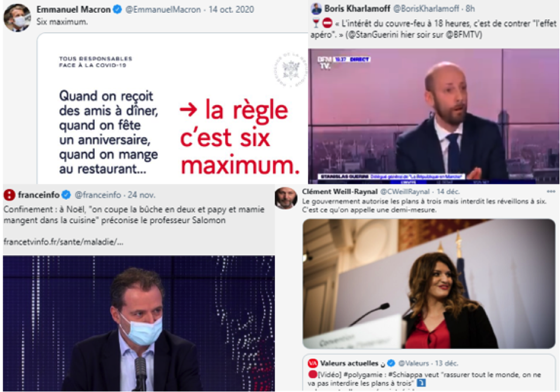Image resolution: width=560 pixels, height=392 pixels.
Task: Click the franceinfo red logo avatar
Action: tap(9, 195)
